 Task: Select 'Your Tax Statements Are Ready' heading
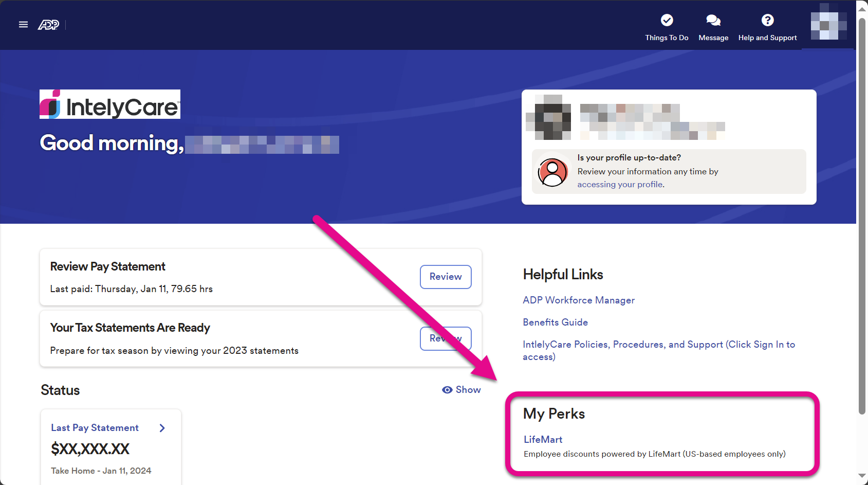pos(130,328)
